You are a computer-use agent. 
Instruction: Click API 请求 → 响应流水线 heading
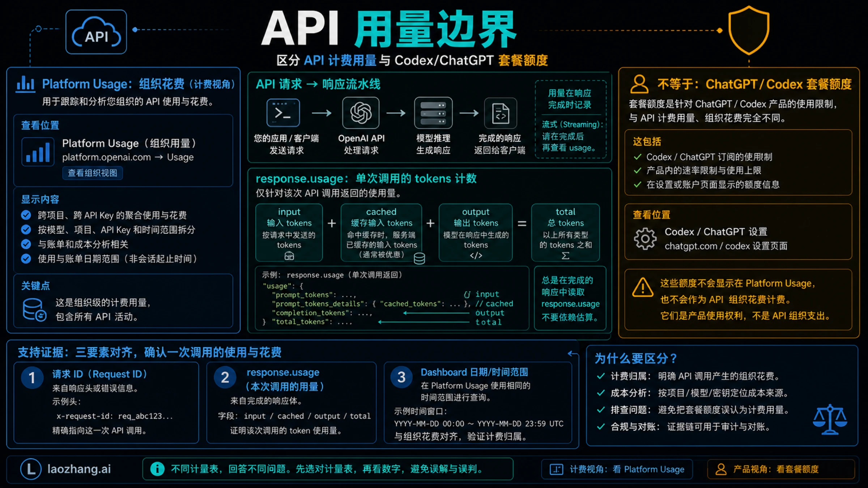pos(318,84)
